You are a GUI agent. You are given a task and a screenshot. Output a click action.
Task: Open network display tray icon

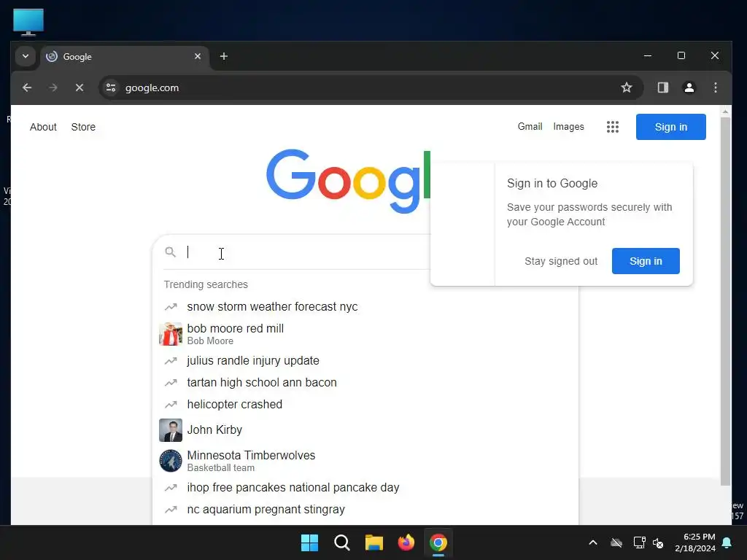(639, 542)
